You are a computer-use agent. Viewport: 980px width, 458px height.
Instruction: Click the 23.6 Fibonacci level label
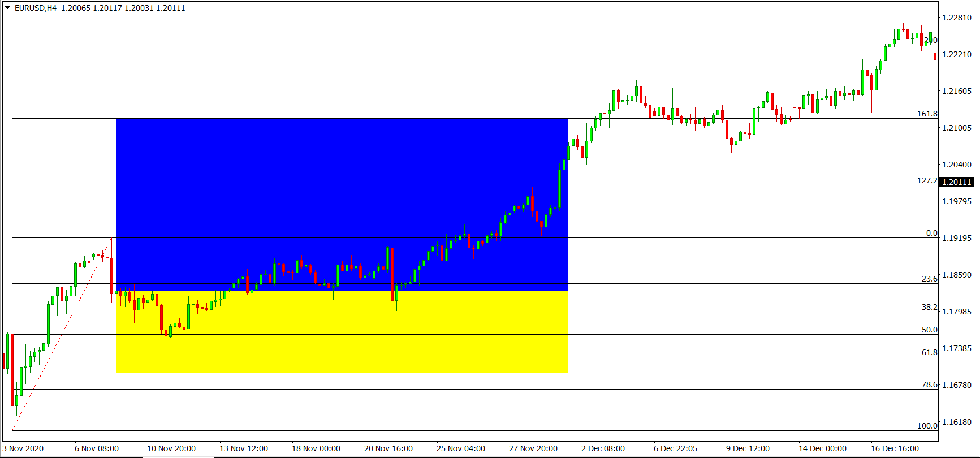click(x=929, y=279)
